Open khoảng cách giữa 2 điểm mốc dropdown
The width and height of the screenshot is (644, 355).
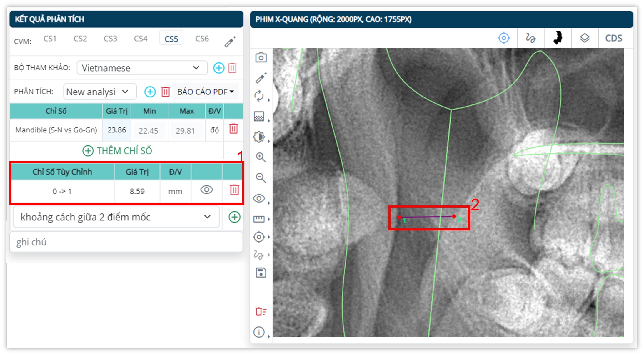pyautogui.click(x=116, y=217)
